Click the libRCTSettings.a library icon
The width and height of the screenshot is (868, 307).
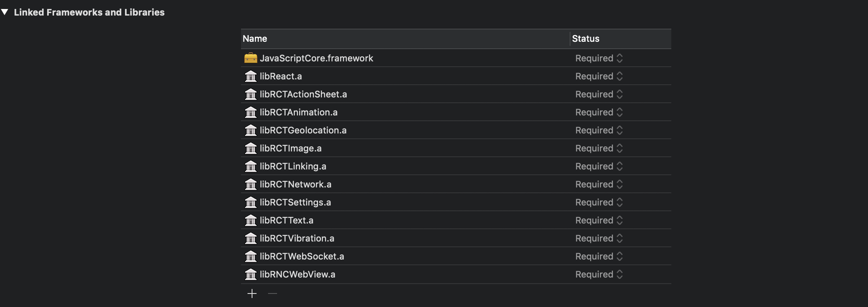(x=250, y=202)
